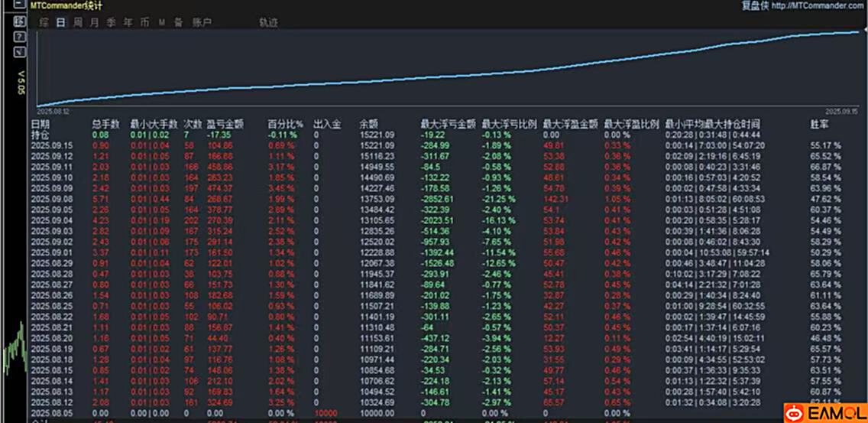Select the 2025.09.08 date cell
The image size is (868, 423).
coord(51,199)
